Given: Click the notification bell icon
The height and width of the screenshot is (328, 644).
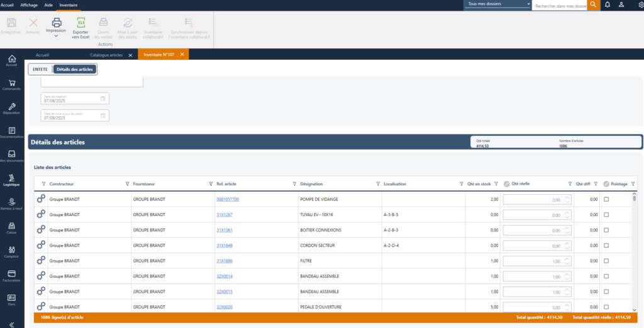Looking at the screenshot, I should [x=608, y=4].
